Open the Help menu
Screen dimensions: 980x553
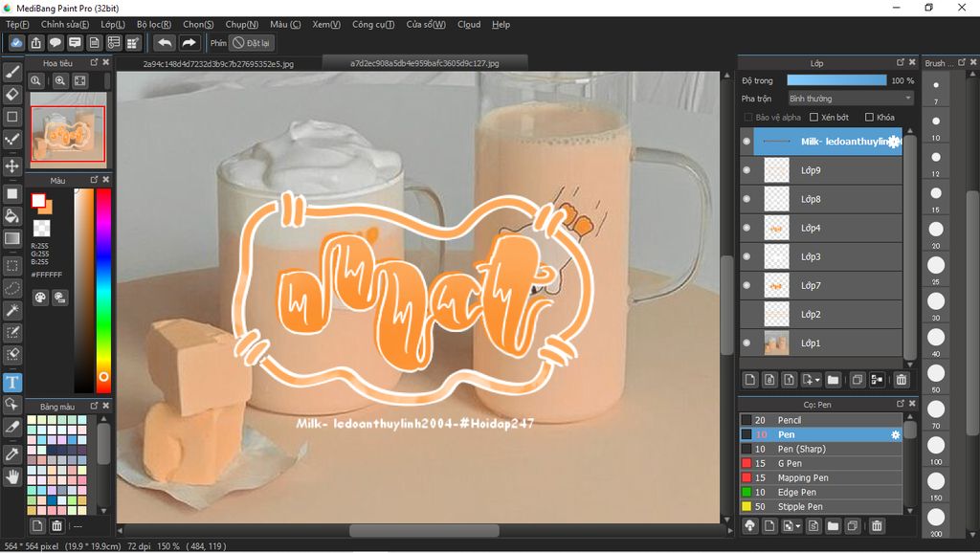[501, 24]
